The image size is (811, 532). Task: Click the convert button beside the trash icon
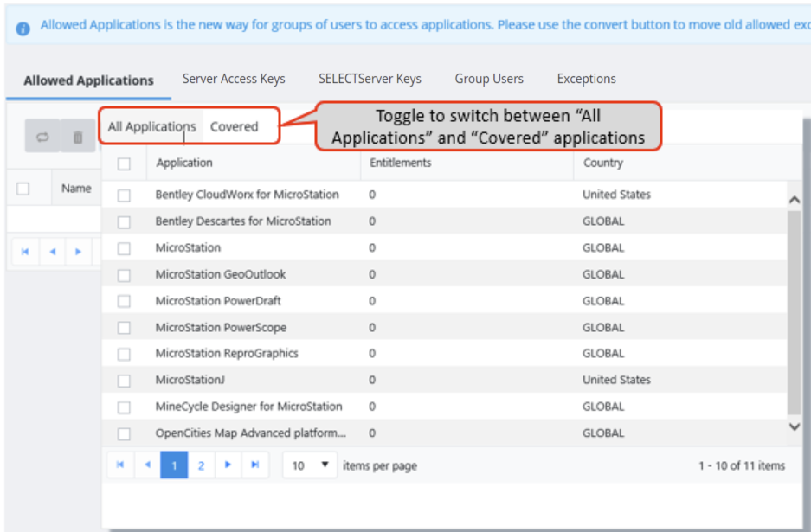coord(42,137)
